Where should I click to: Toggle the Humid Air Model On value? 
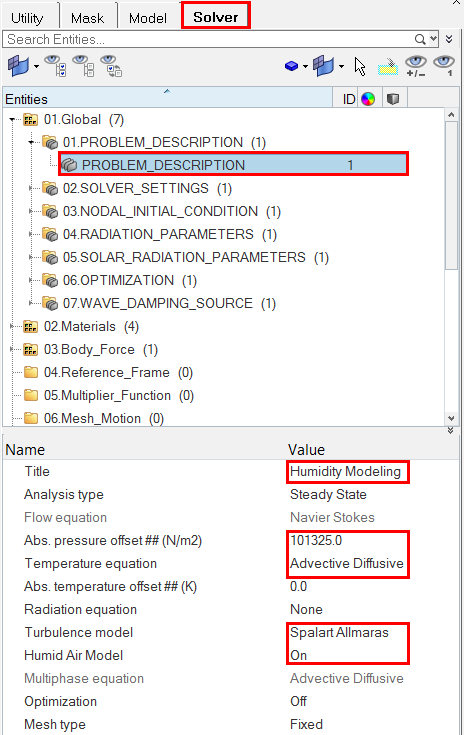point(299,655)
